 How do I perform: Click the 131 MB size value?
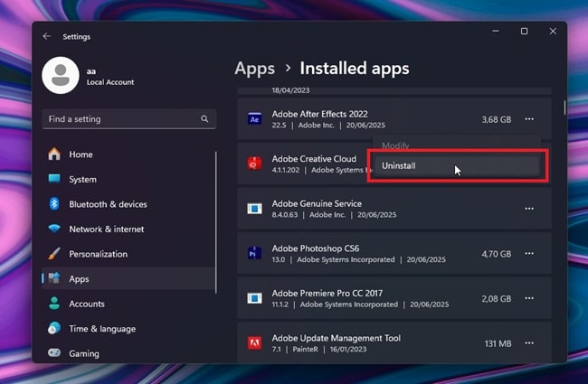pos(498,343)
